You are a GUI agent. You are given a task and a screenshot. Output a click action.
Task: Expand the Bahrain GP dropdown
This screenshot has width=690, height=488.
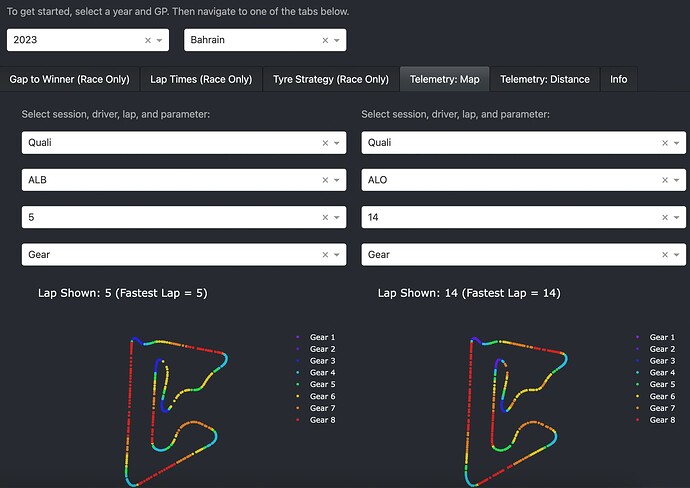337,40
